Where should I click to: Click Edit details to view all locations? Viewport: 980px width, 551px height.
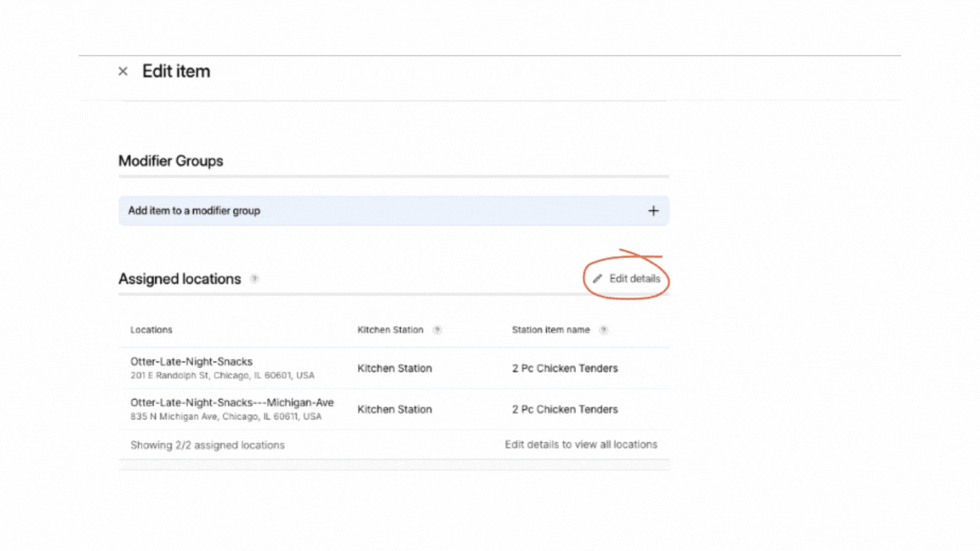pyautogui.click(x=581, y=445)
